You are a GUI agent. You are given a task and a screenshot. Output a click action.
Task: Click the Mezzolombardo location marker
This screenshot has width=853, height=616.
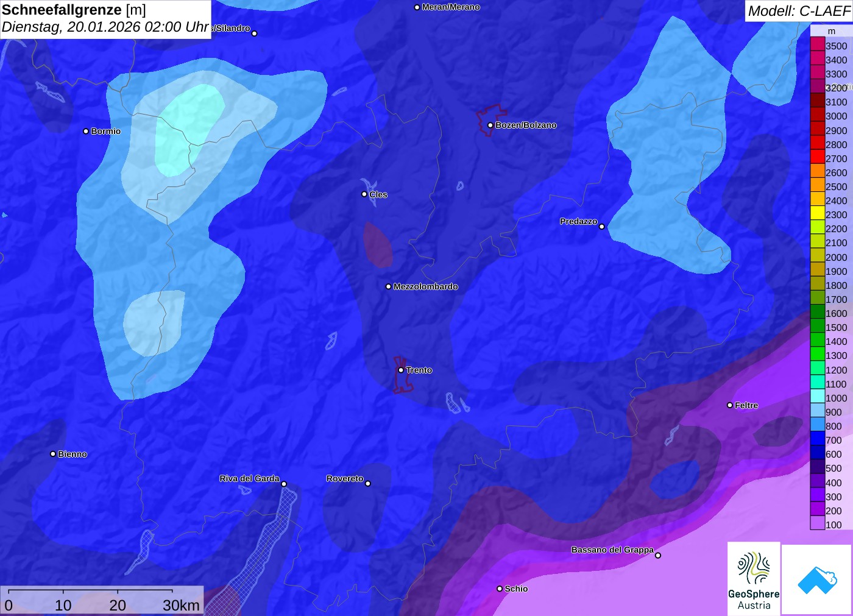(x=389, y=286)
